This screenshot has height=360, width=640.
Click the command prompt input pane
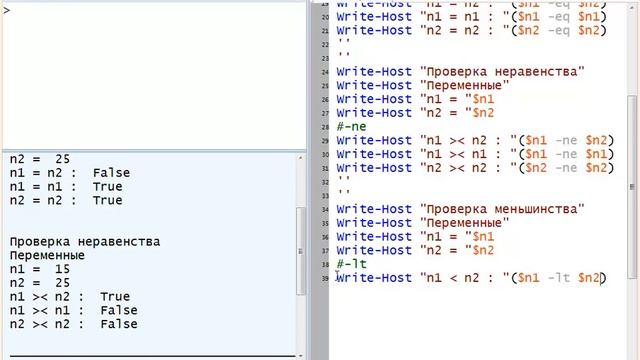154,76
